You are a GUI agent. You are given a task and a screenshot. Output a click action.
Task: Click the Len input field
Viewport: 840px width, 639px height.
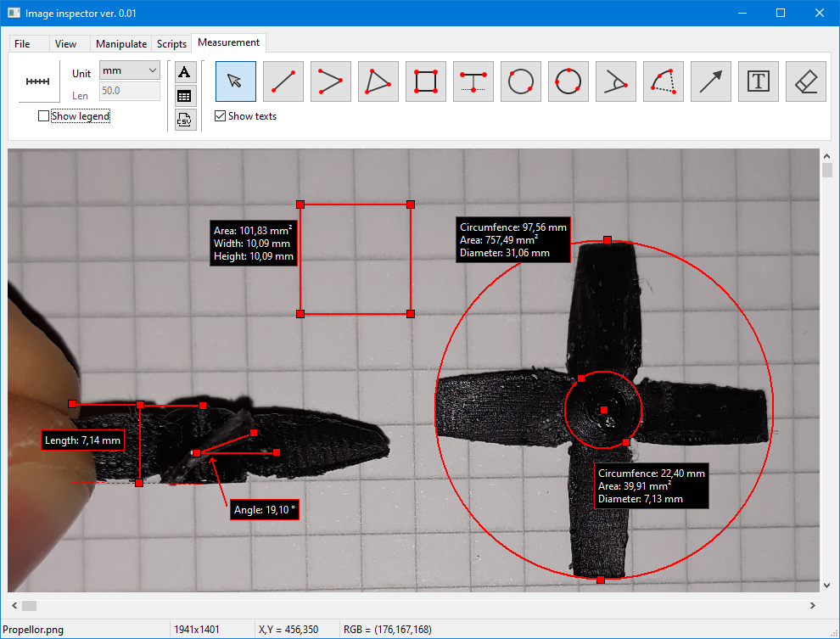point(130,92)
